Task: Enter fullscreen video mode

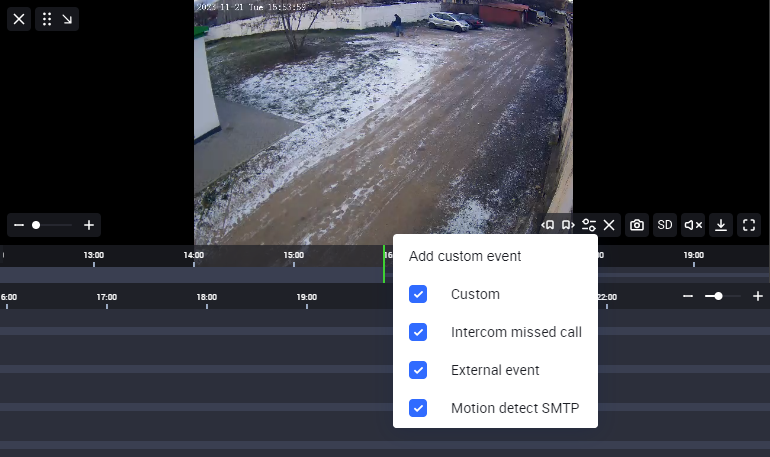Action: pyautogui.click(x=749, y=225)
